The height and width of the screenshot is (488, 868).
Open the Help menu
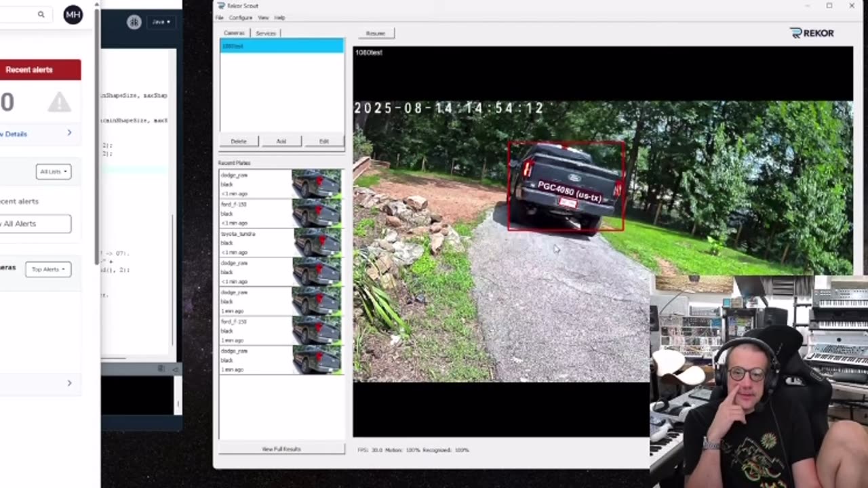coord(279,18)
